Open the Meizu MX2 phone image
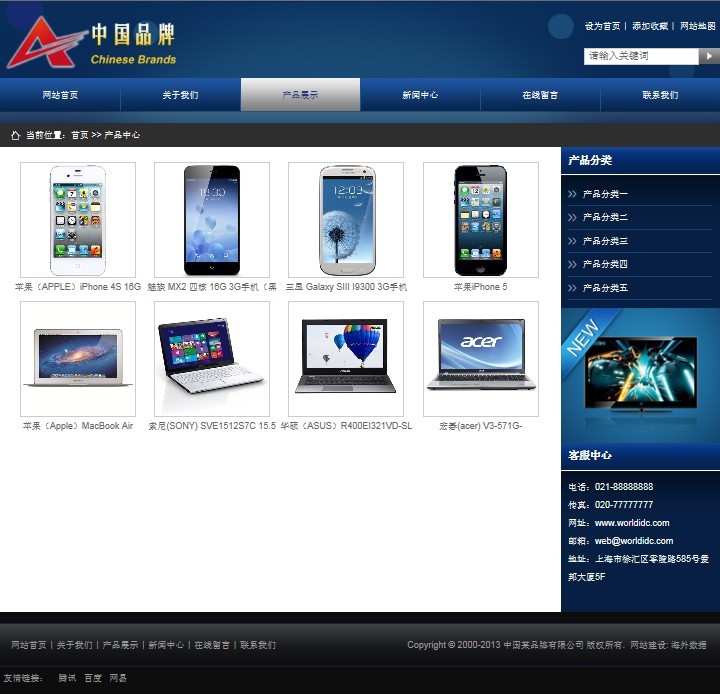The width and height of the screenshot is (720, 694). pos(212,220)
